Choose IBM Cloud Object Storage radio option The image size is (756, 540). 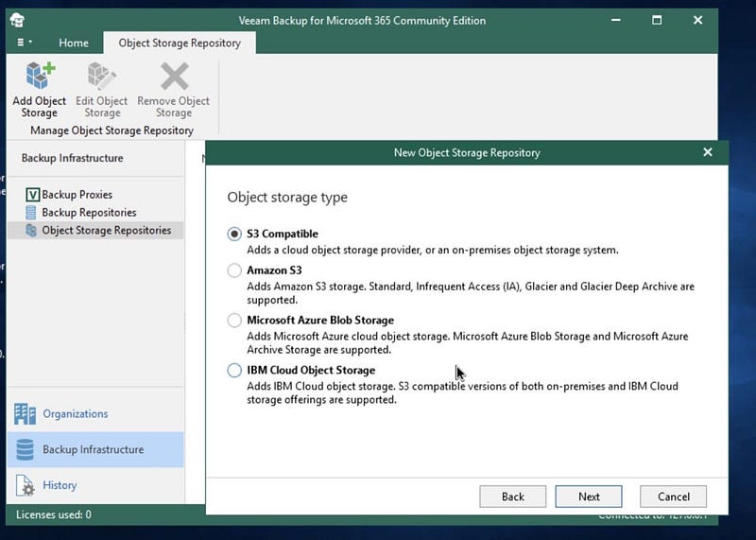234,370
